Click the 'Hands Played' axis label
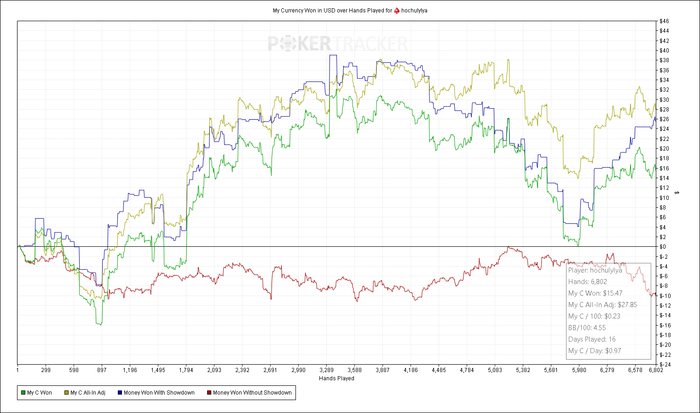Image resolution: width=700 pixels, height=413 pixels. [337, 378]
